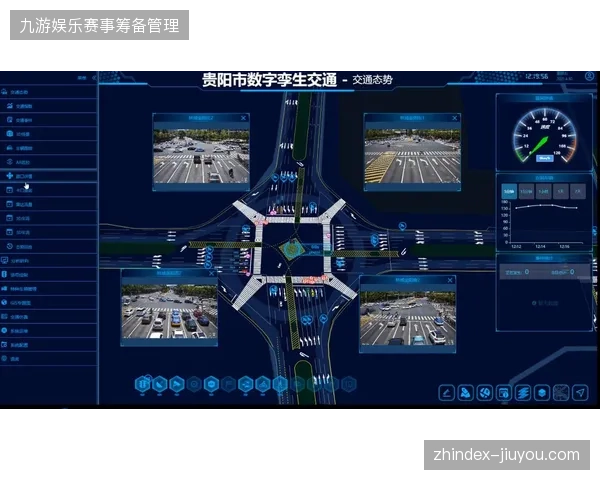
Task: Select the calendar-info tool icon at bottom right
Action: pos(504,393)
